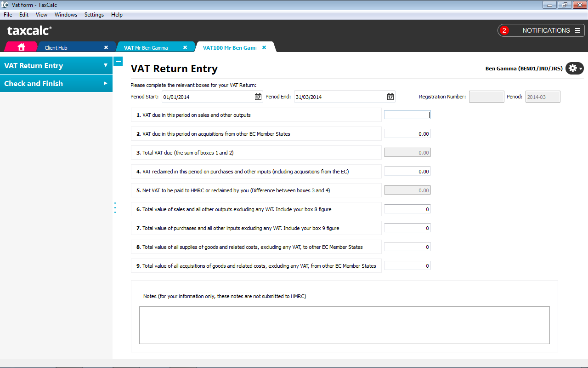
Task: Focus box 4 VAT reclaimed on purchases field
Action: pyautogui.click(x=407, y=172)
